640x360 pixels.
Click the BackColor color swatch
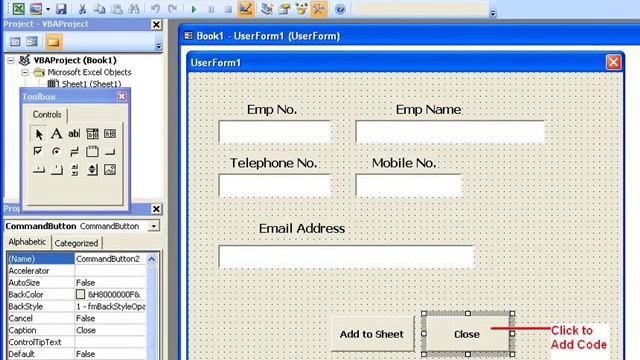pyautogui.click(x=80, y=294)
